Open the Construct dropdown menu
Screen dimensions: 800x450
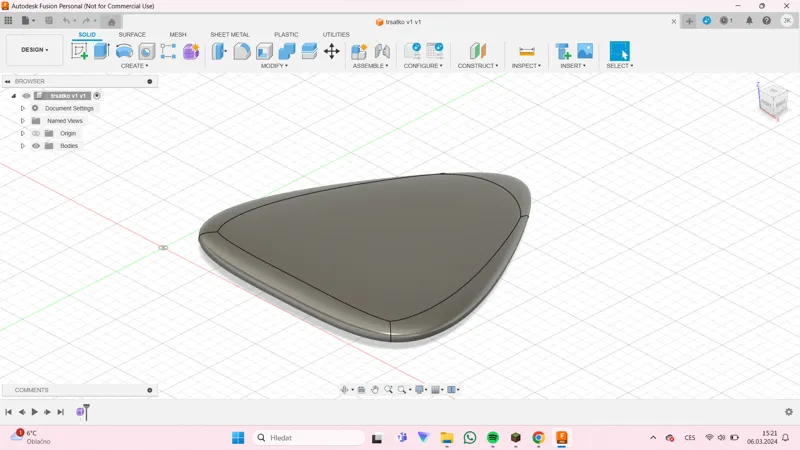coord(478,66)
